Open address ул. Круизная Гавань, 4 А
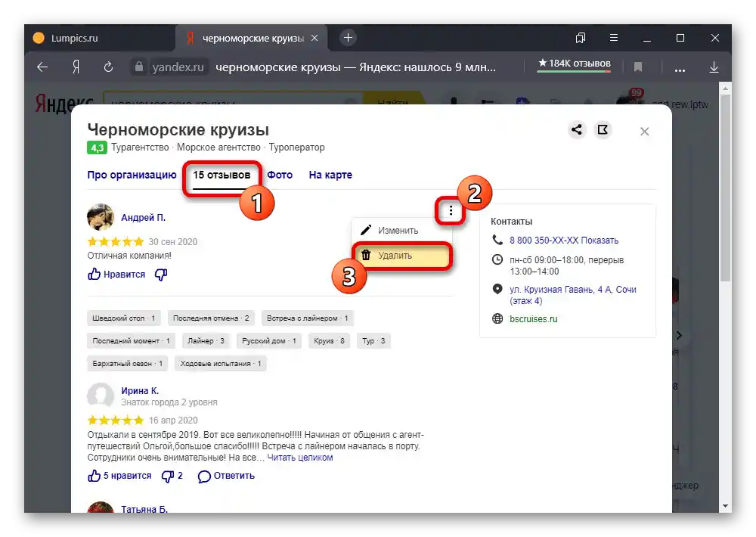Screen dimensions: 756x537 [x=573, y=295]
